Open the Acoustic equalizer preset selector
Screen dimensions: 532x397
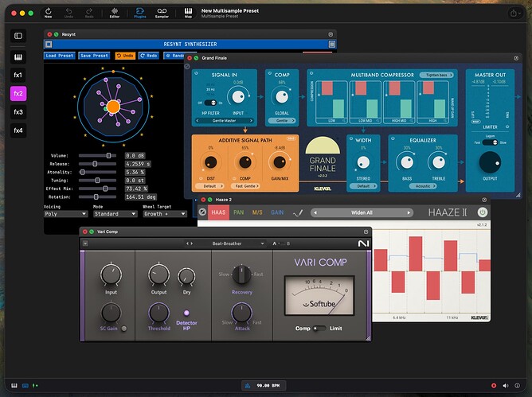coord(423,186)
